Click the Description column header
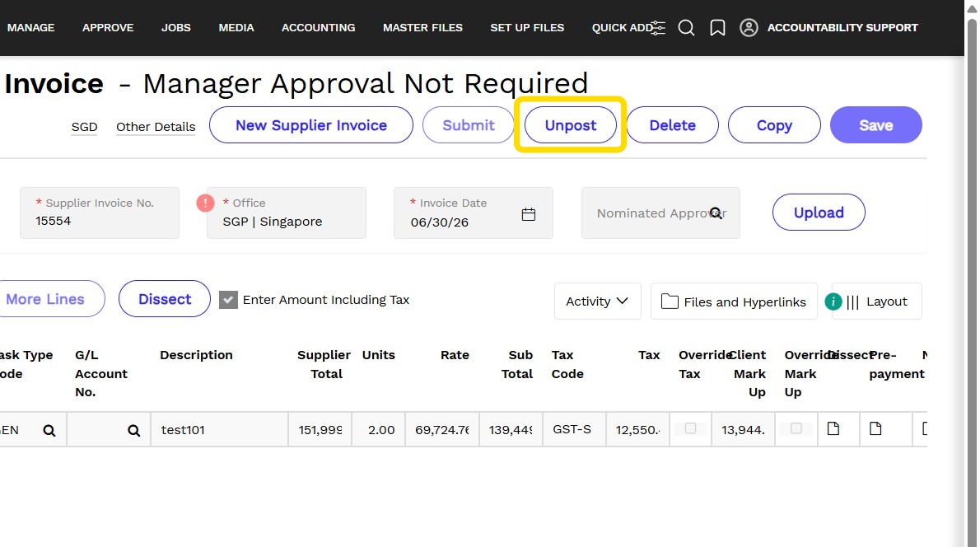 (x=196, y=355)
